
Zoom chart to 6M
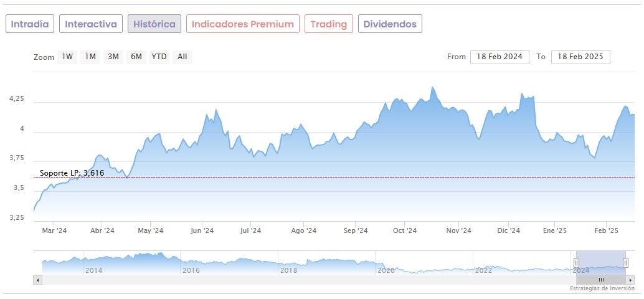136,57
